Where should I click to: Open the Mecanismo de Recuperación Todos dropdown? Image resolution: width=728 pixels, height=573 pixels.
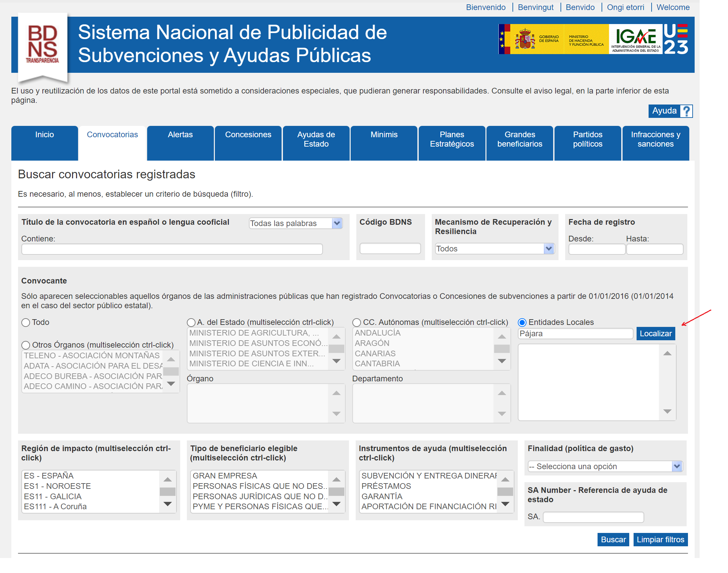point(495,248)
